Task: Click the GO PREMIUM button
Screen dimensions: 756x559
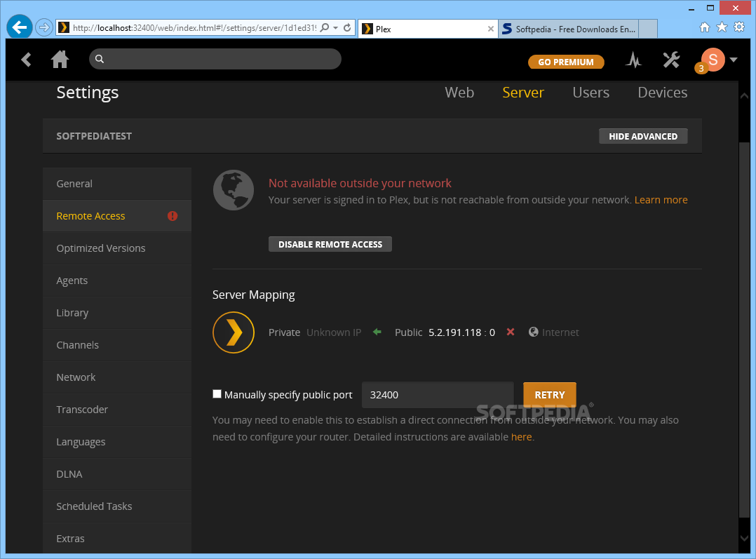Action: 565,62
